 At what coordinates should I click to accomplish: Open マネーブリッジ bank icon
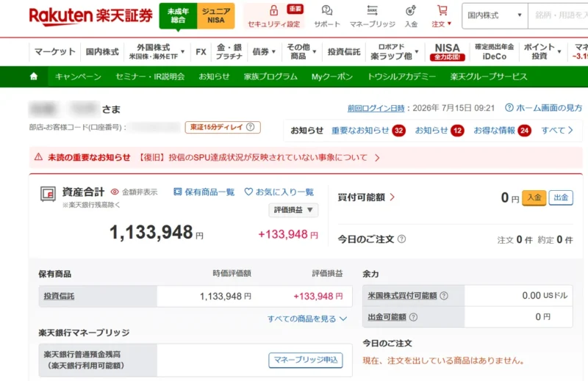(x=373, y=10)
